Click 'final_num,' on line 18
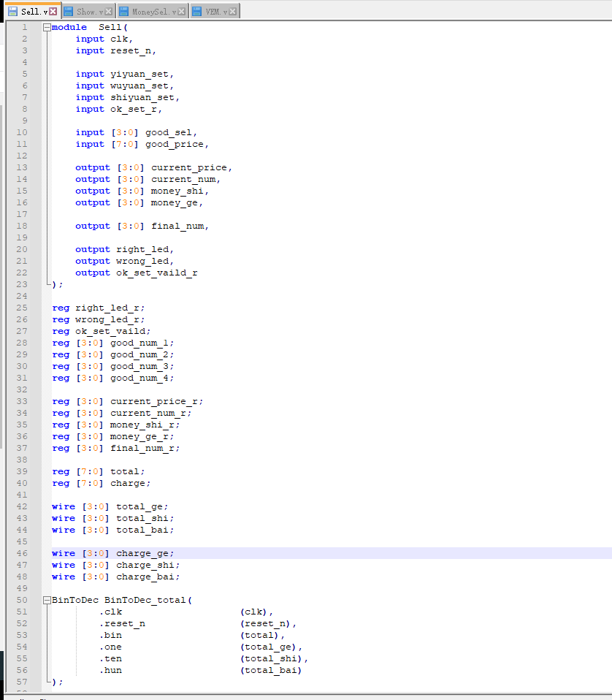The height and width of the screenshot is (700, 612). [x=180, y=226]
